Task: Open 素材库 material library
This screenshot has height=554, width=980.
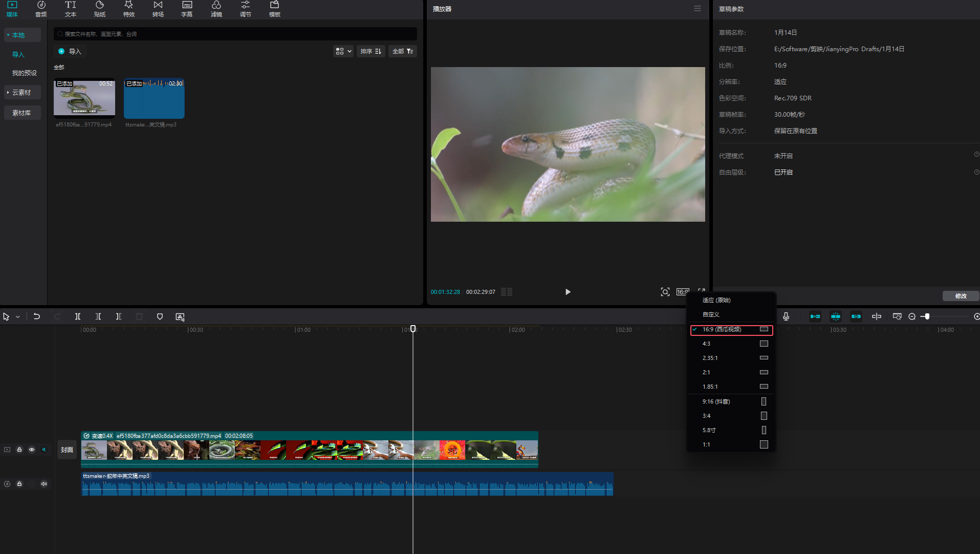Action: pos(23,113)
